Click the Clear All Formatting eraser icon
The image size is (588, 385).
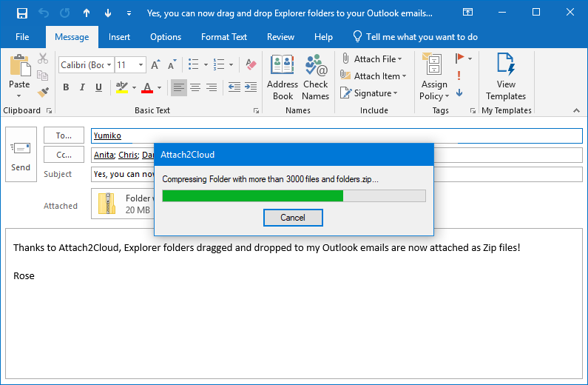point(250,64)
